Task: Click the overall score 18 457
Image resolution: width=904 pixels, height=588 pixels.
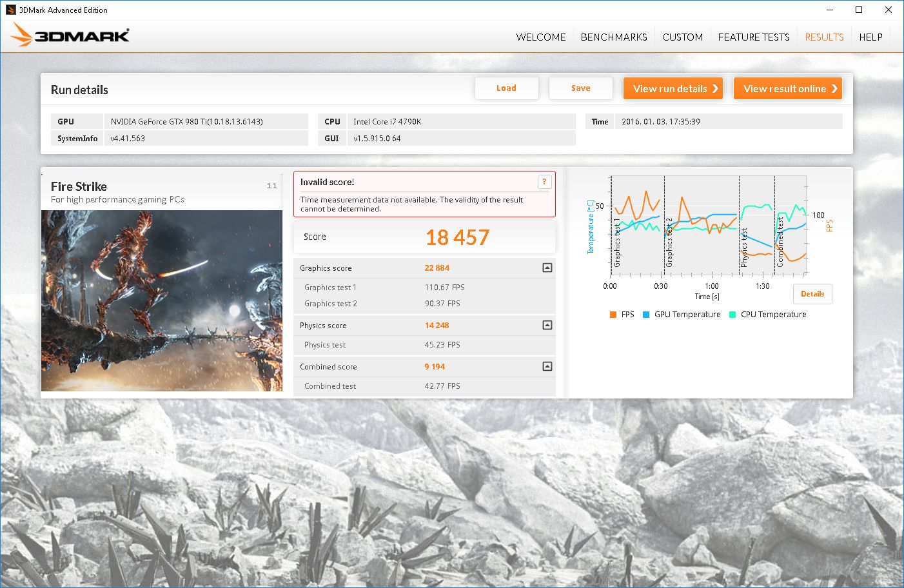Action: 457,237
